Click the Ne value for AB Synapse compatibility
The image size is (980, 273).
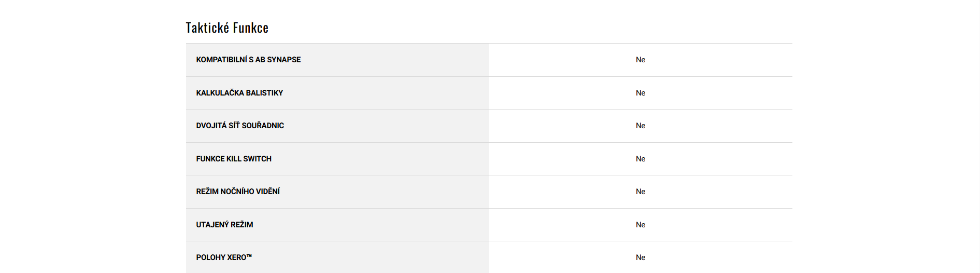[641, 60]
